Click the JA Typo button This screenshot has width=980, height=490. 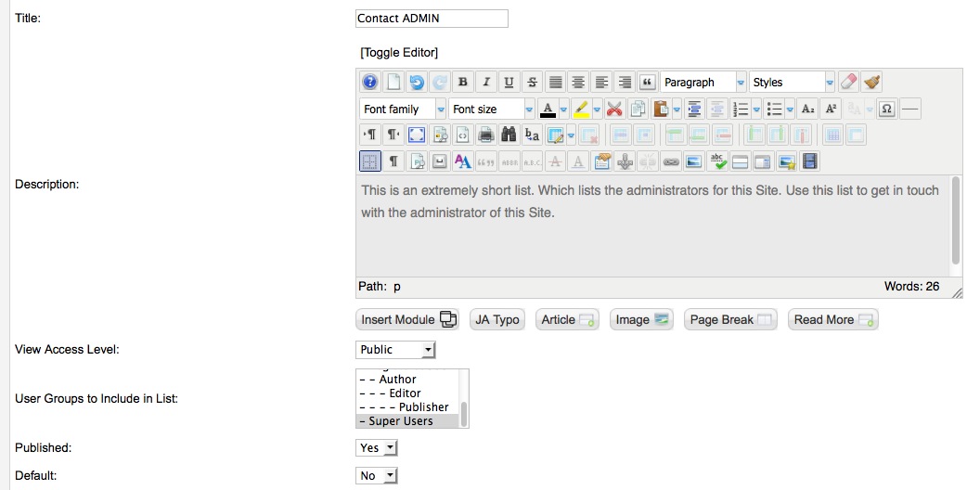(x=497, y=319)
